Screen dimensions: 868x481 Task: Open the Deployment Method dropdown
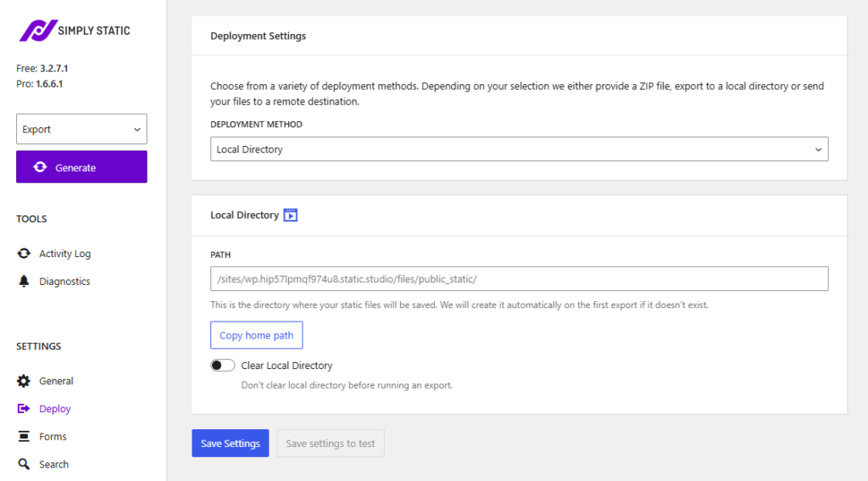(520, 149)
